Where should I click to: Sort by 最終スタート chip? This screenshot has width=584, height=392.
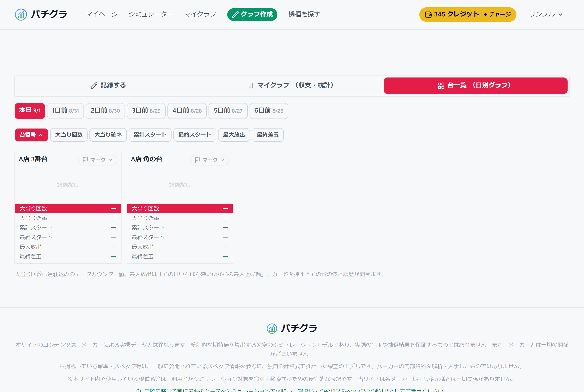click(195, 135)
